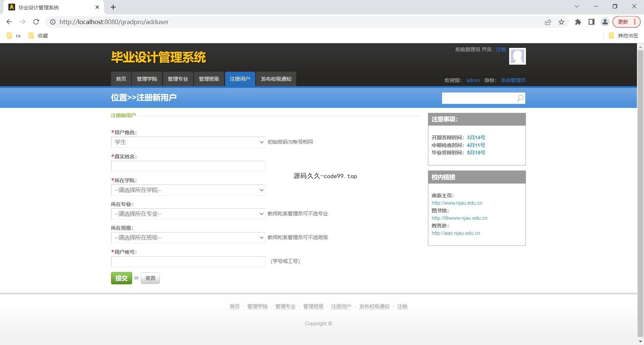Viewport: 644px width, 345px height.
Task: Click the browser back arrow
Action: point(9,22)
